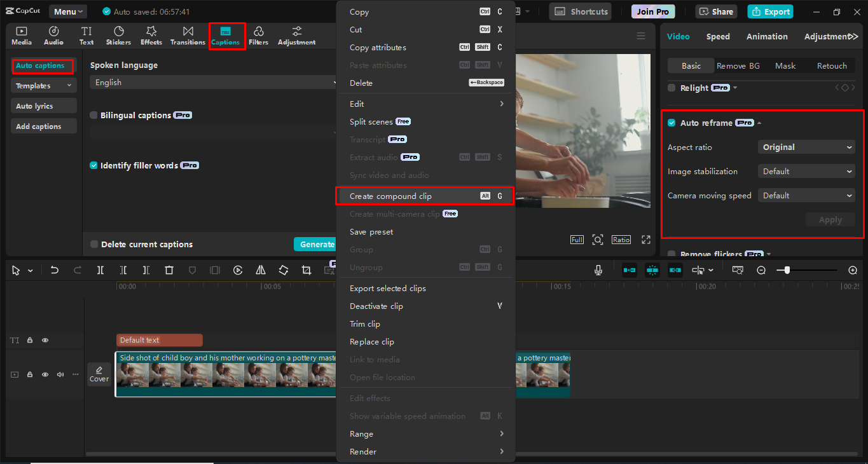This screenshot has width=868, height=464.
Task: Click the Mirror icon above the timeline
Action: [x=260, y=270]
